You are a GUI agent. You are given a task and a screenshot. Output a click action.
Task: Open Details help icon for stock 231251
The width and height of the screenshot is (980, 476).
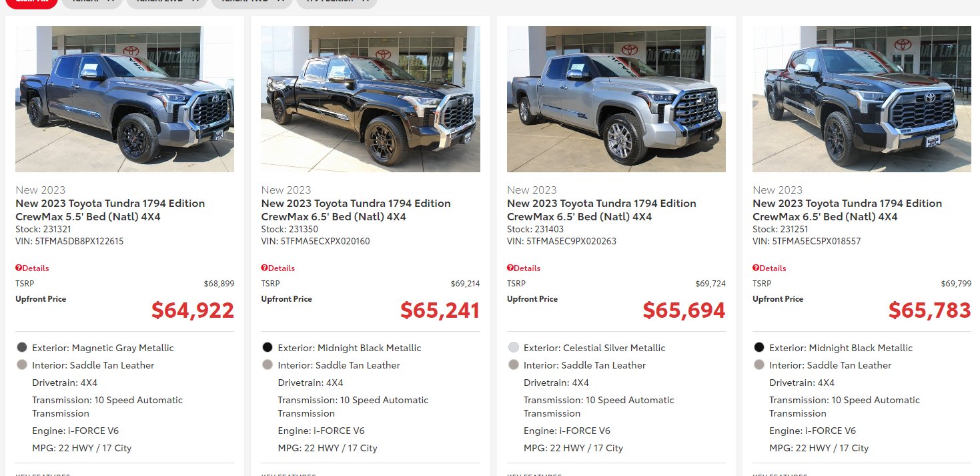[x=756, y=268]
